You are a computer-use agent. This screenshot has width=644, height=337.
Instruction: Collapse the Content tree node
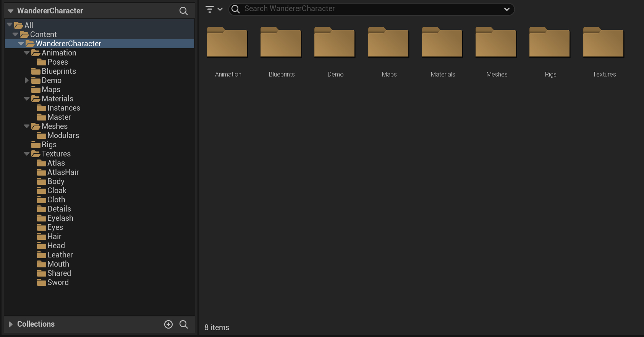tap(15, 34)
